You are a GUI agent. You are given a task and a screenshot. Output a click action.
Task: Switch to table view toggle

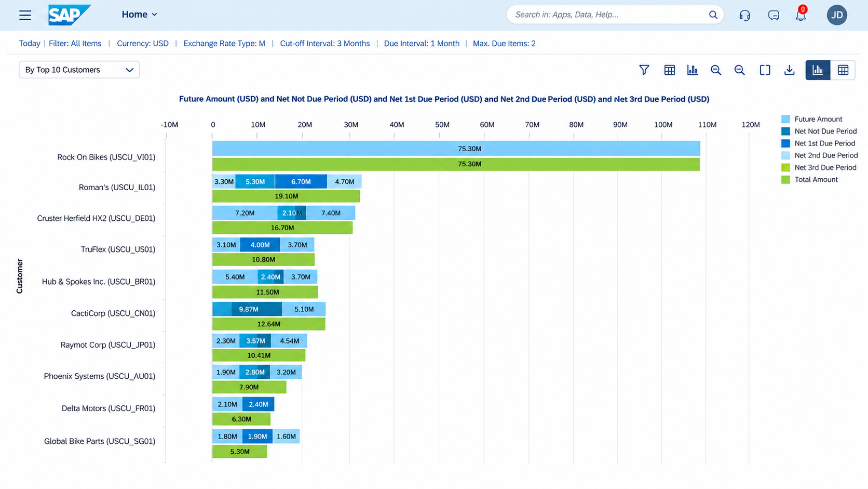843,70
